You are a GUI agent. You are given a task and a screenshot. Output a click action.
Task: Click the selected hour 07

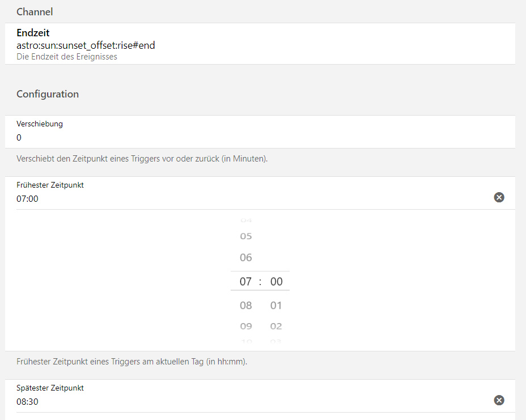coord(245,281)
